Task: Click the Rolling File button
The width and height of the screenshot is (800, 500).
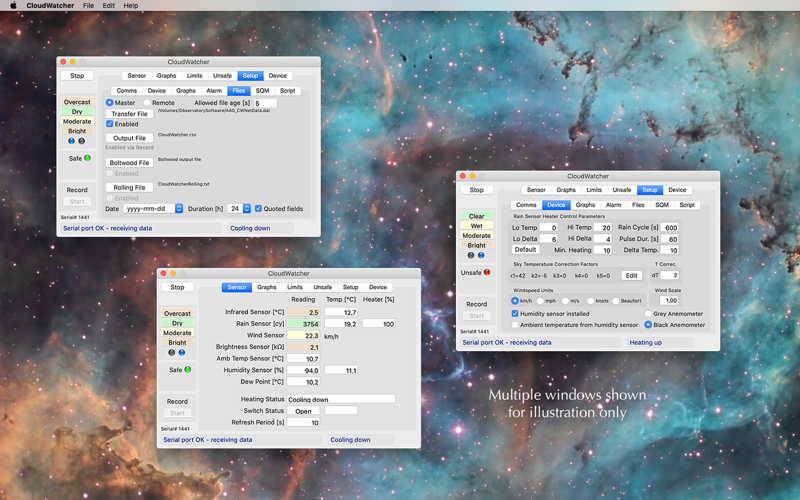Action: click(130, 187)
